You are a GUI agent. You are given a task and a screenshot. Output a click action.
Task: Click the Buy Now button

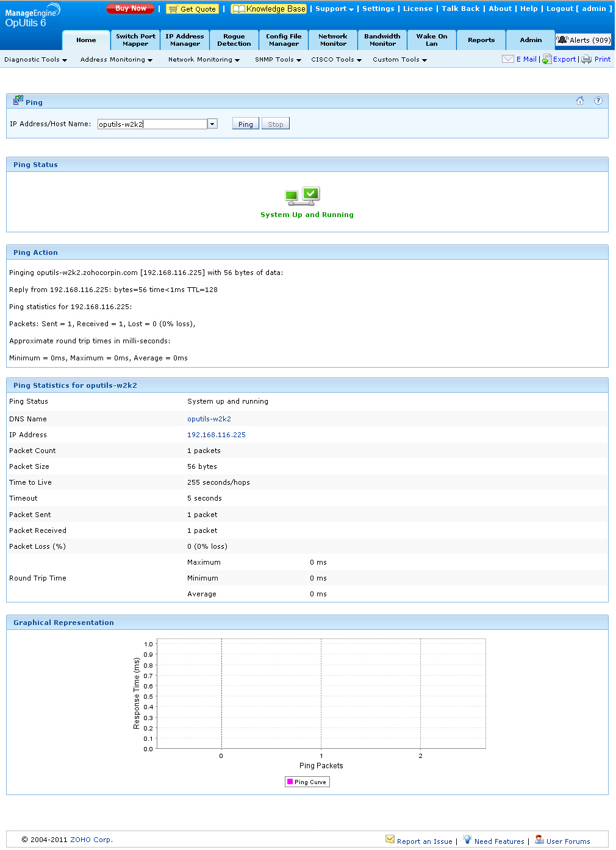[x=131, y=9]
